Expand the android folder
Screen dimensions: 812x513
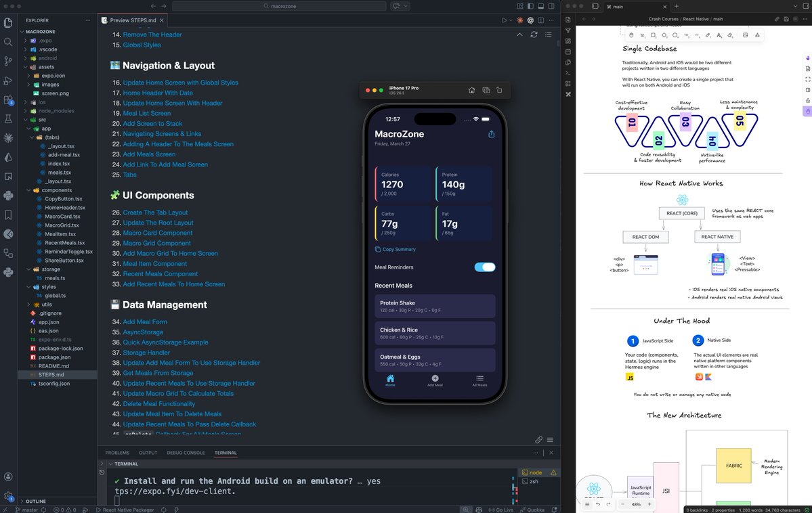(57, 58)
